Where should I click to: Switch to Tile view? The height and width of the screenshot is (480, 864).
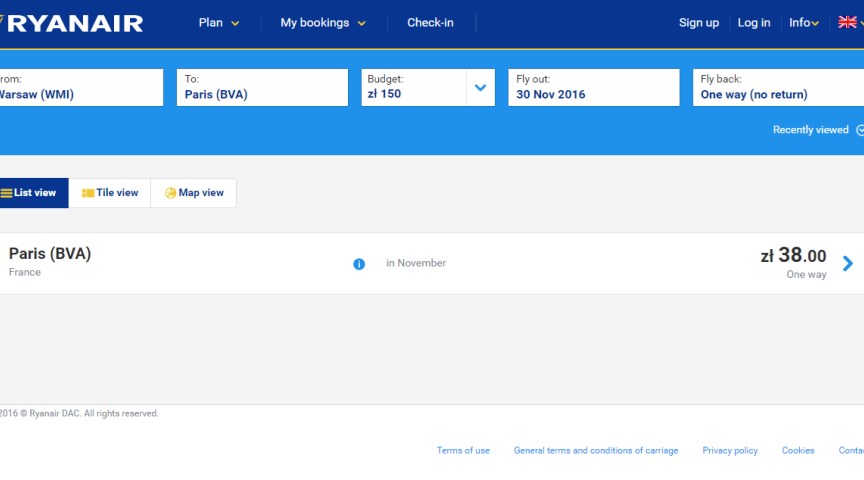(110, 193)
